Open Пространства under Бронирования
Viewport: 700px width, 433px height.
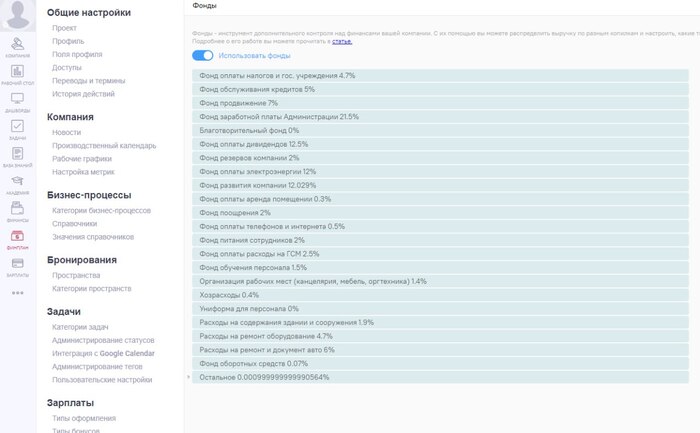(x=76, y=275)
